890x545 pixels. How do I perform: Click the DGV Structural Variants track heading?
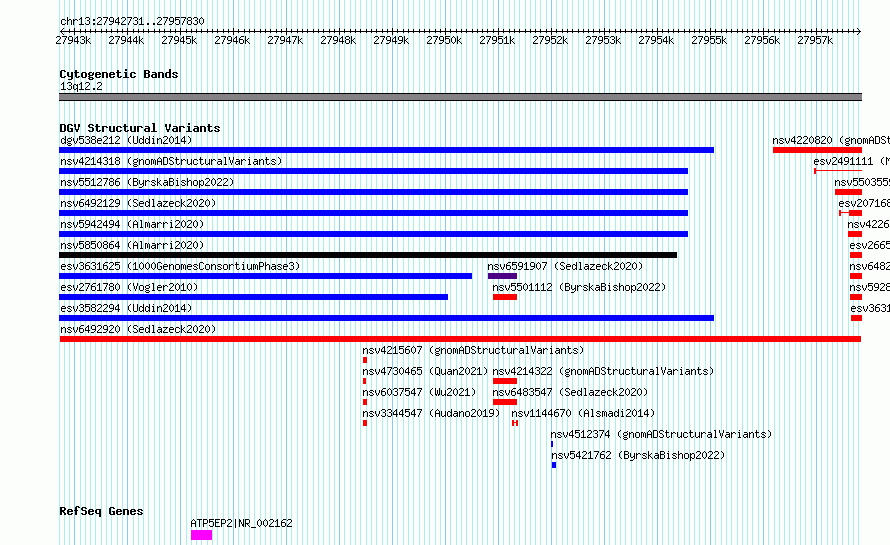click(x=140, y=128)
